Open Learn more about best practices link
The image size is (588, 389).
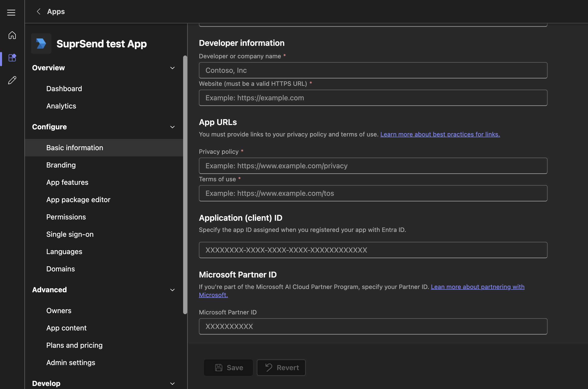(440, 134)
